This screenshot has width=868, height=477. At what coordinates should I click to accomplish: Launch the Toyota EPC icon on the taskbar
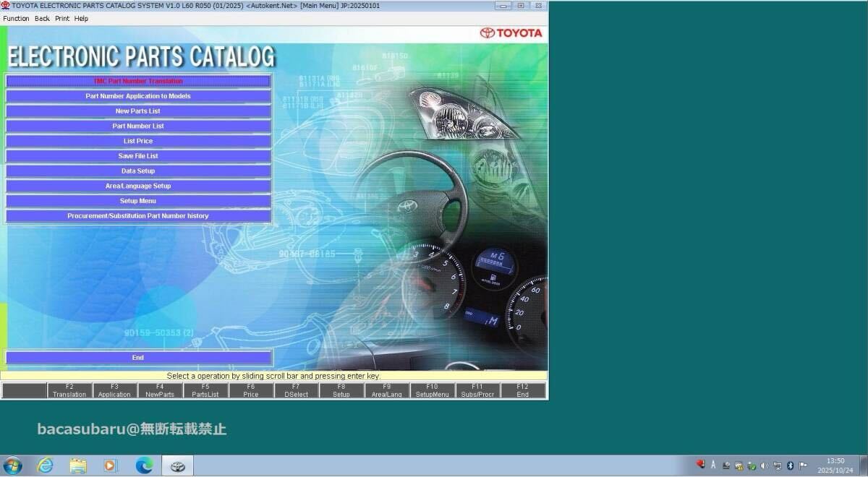[x=176, y=465]
